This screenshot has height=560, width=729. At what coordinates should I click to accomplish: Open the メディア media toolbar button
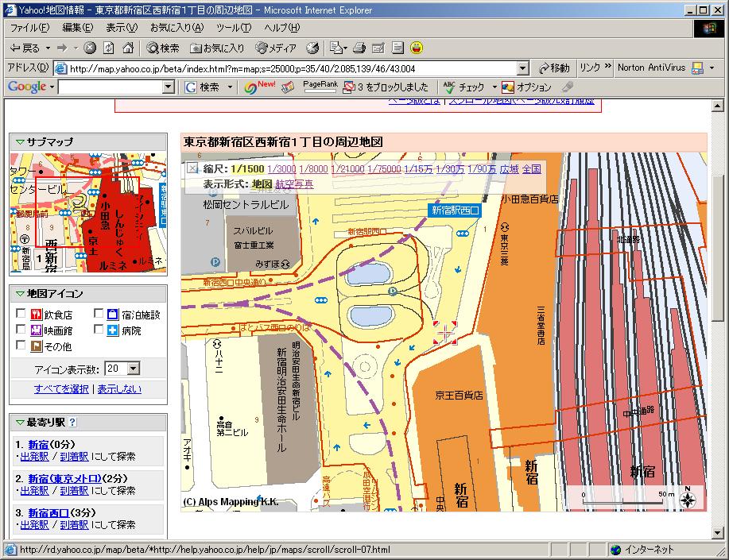coord(276,48)
